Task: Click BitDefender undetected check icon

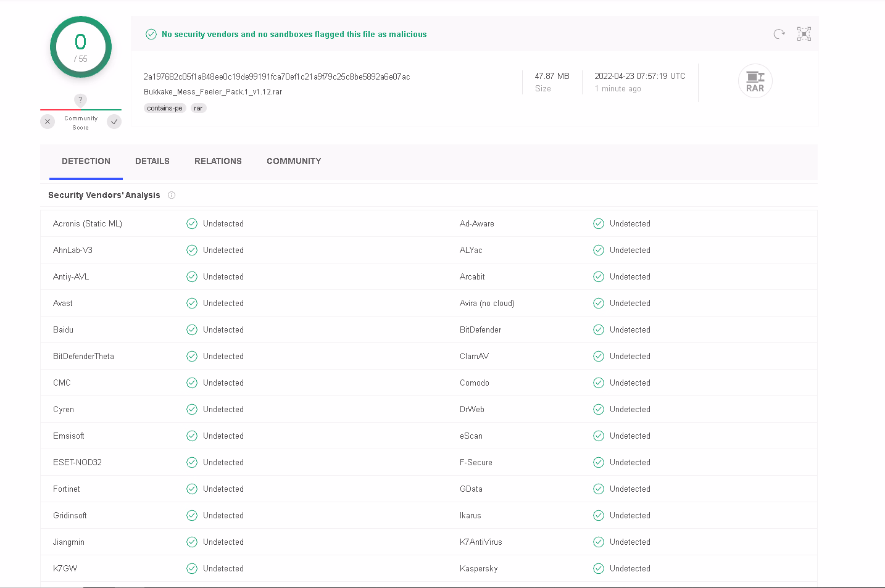Action: click(x=599, y=329)
